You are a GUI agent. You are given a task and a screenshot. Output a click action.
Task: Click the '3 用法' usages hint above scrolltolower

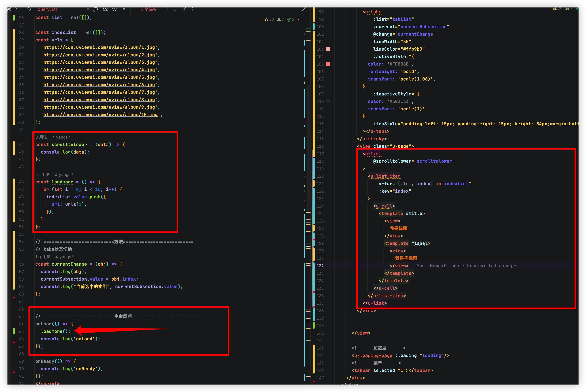(41, 137)
